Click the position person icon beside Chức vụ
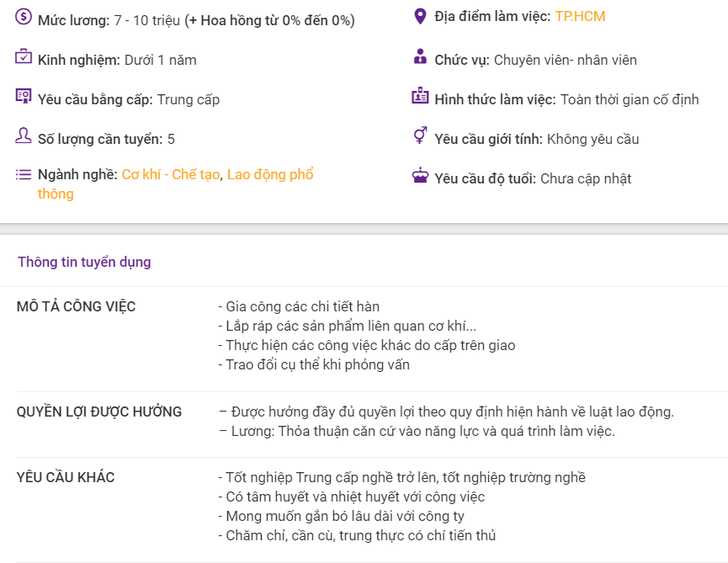This screenshot has height=563, width=728. [420, 56]
